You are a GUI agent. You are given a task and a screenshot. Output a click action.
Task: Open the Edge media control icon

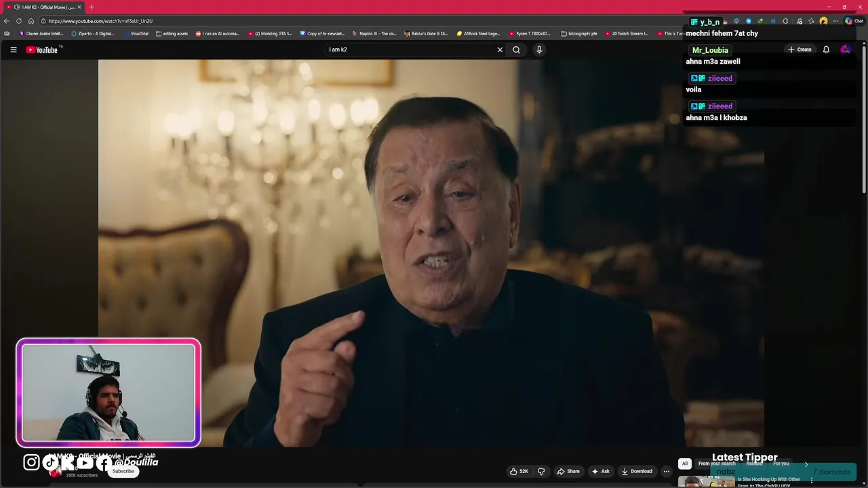800,21
